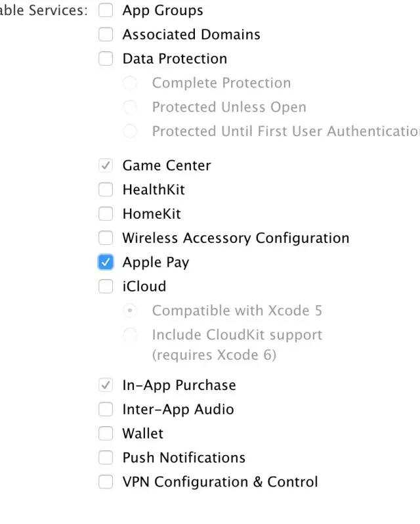420x524 pixels.
Task: Turn on Data Protection checkbox
Action: [106, 58]
